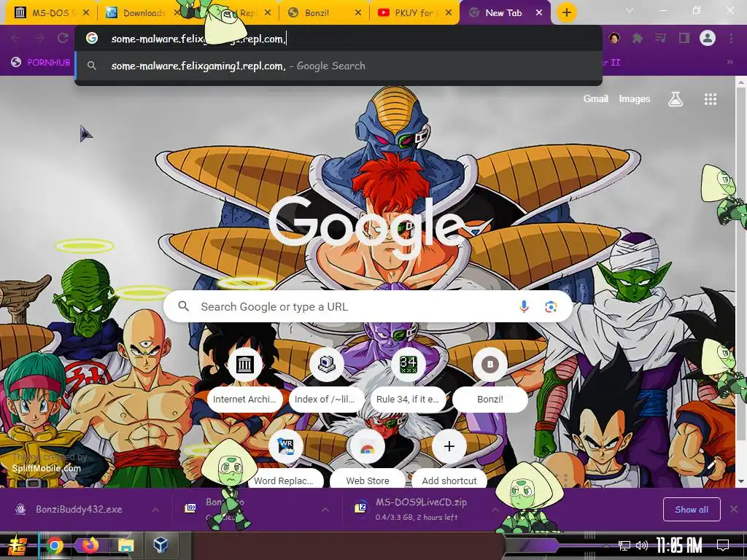
Task: Click the SpliffMobile.com theme credit link
Action: 46,468
